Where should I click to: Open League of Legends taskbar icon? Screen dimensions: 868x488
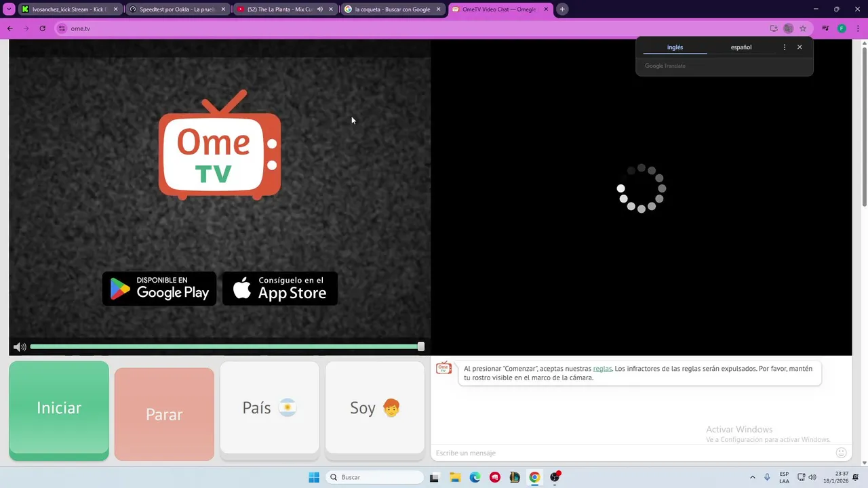click(515, 477)
